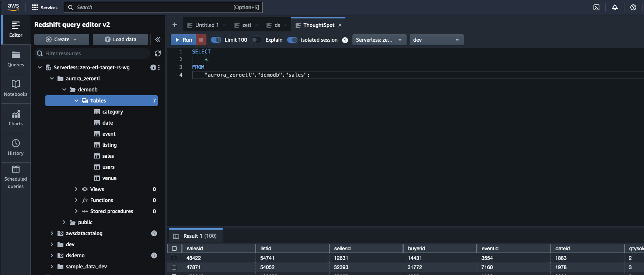Stop the running query with the red square
This screenshot has height=275, width=644.
point(201,40)
